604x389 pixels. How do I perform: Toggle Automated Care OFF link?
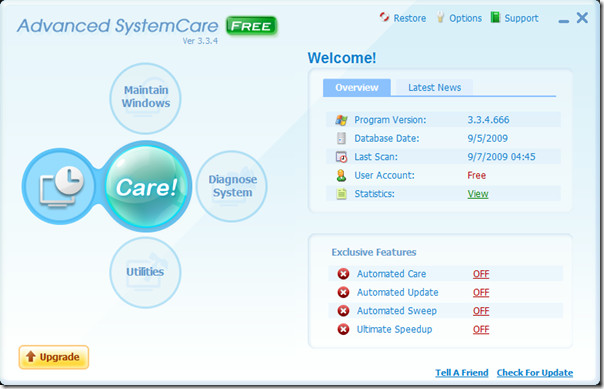pyautogui.click(x=481, y=274)
